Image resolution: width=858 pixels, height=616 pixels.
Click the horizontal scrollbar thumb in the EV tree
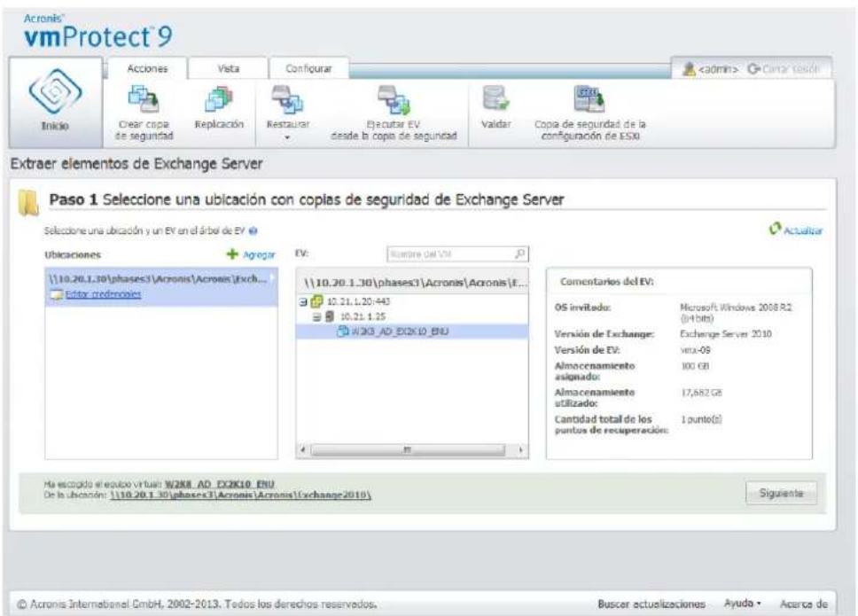click(408, 450)
